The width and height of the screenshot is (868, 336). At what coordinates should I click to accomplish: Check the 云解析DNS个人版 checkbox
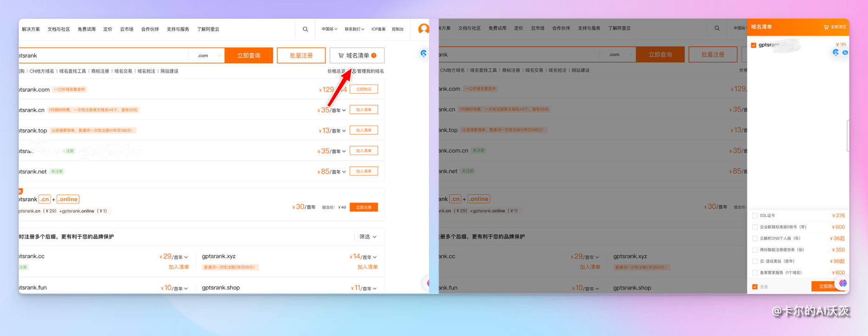click(754, 238)
